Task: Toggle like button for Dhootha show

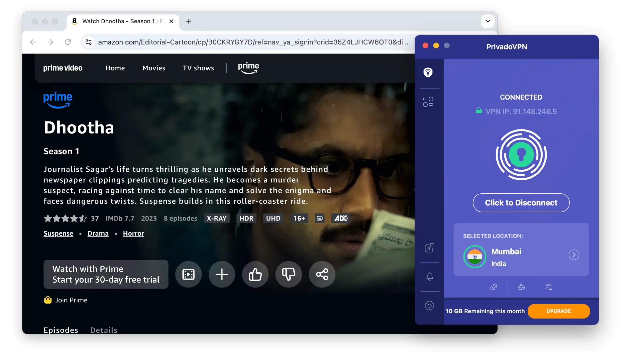Action: [x=255, y=274]
